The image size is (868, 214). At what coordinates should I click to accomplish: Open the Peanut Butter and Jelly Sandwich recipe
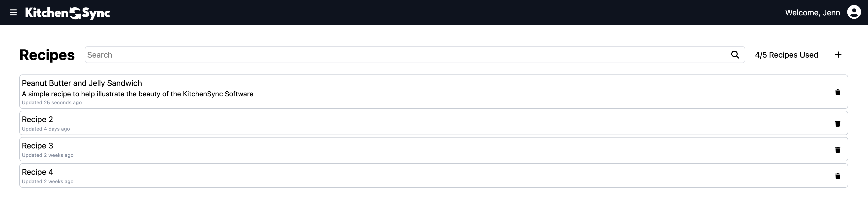click(82, 83)
